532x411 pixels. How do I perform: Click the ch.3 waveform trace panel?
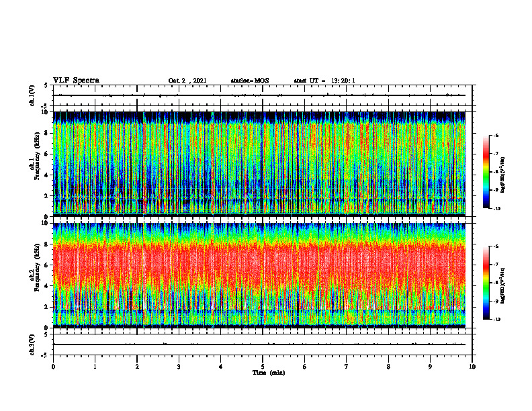(x=263, y=345)
